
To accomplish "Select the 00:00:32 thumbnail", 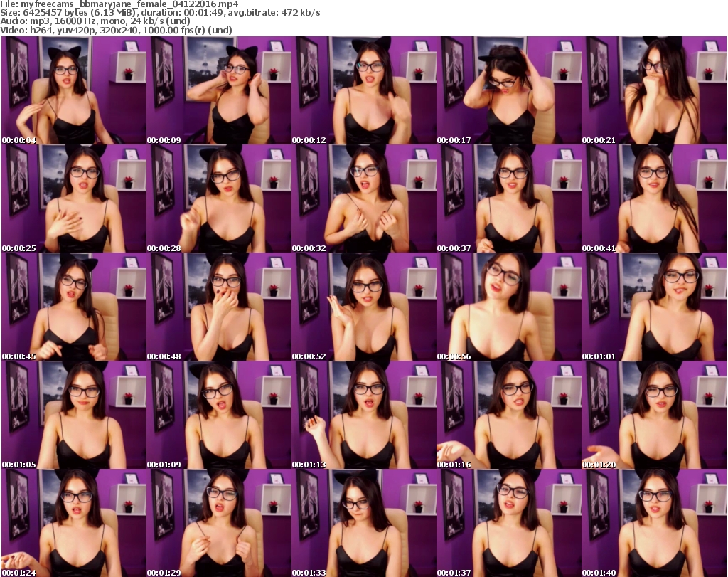I will click(x=364, y=199).
